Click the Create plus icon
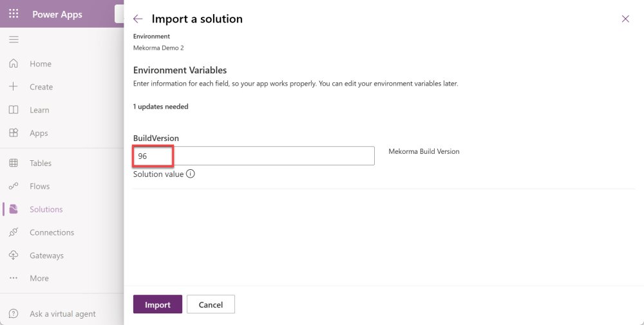This screenshot has width=644, height=325. coord(14,87)
